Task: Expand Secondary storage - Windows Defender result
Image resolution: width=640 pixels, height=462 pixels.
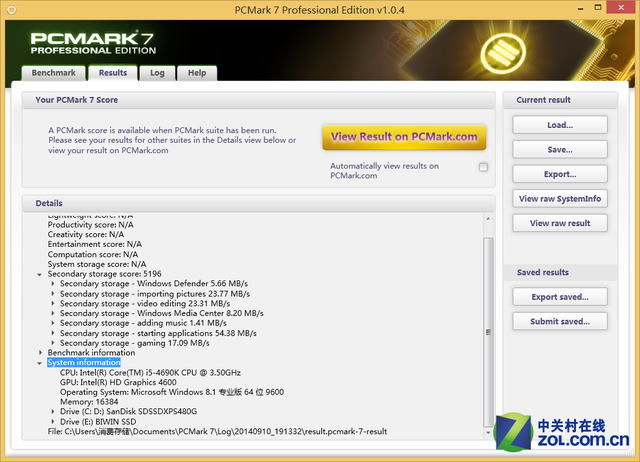Action: [53, 283]
